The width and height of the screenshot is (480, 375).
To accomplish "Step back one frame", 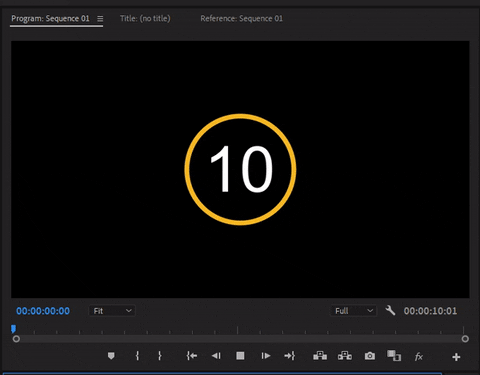I will [x=216, y=356].
